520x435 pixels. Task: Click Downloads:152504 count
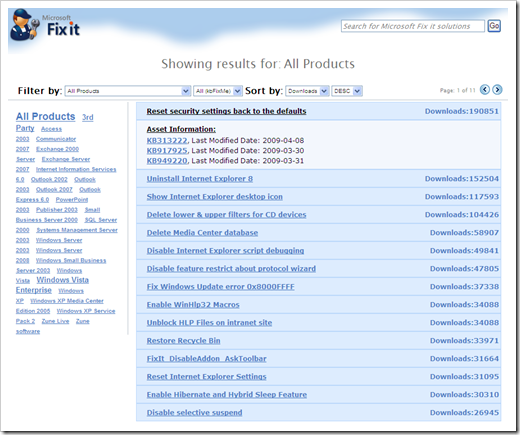click(462, 179)
